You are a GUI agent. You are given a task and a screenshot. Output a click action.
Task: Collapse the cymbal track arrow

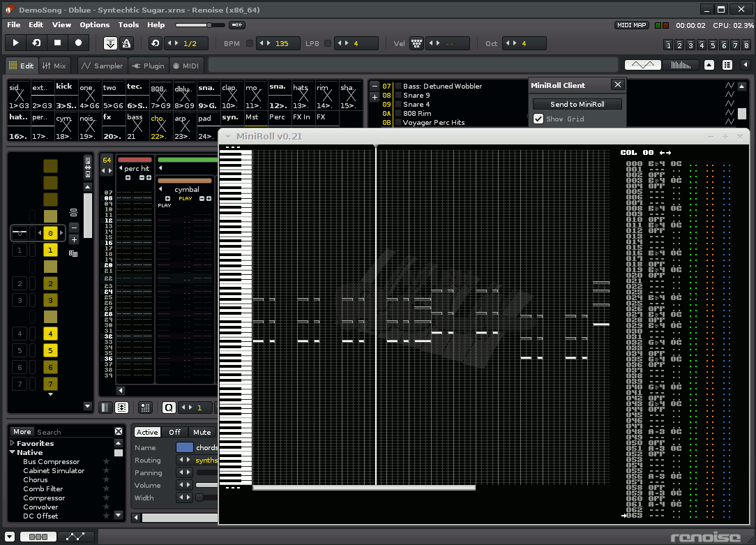[160, 189]
